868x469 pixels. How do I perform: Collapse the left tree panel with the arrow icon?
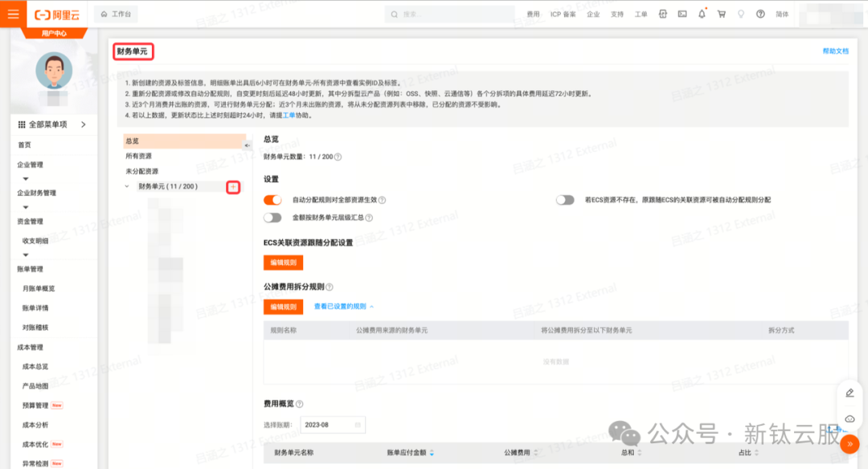248,145
